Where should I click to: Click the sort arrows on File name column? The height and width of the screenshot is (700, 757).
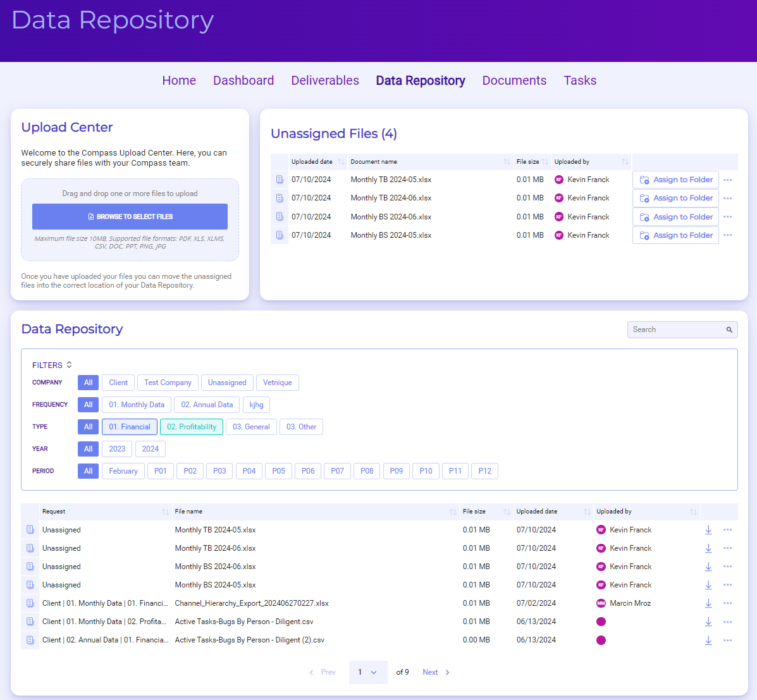(452, 511)
